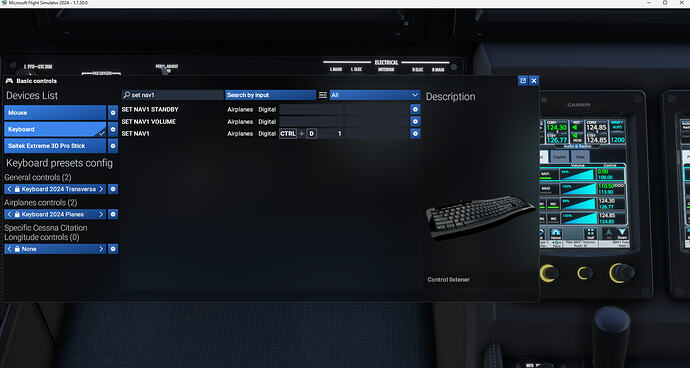Click first binding slot of SET NAV1 STANDBY
Viewport: 690px width, 368px height.
(x=311, y=109)
